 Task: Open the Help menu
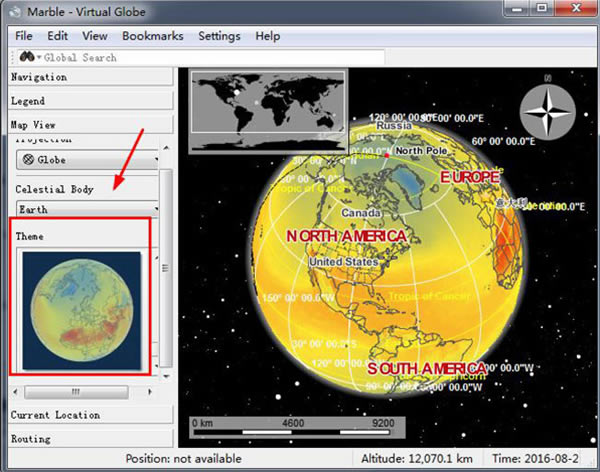click(x=268, y=36)
